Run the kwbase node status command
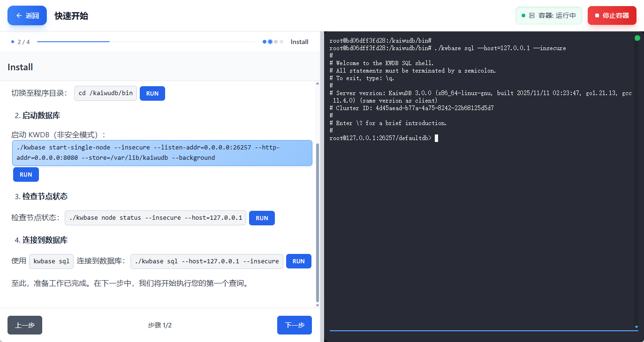Viewport: 644px width, 342px height. coord(262,218)
